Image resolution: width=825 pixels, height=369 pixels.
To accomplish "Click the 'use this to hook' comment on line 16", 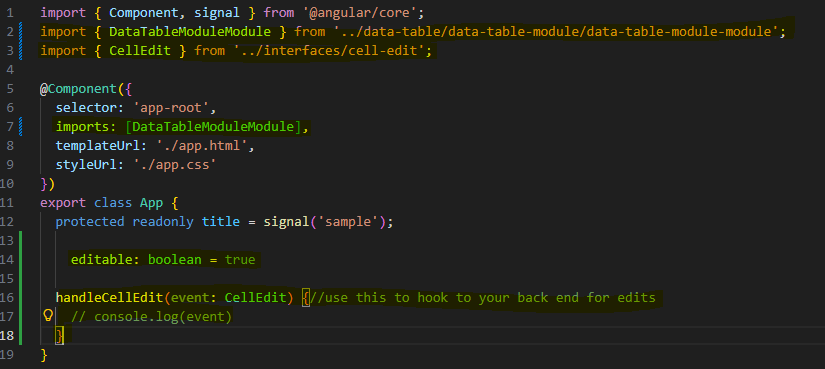I will [483, 298].
